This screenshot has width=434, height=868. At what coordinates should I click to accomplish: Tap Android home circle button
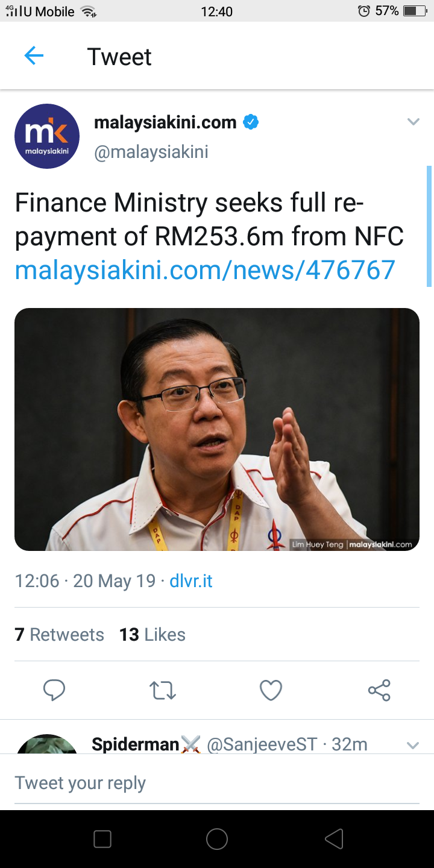[x=217, y=839]
